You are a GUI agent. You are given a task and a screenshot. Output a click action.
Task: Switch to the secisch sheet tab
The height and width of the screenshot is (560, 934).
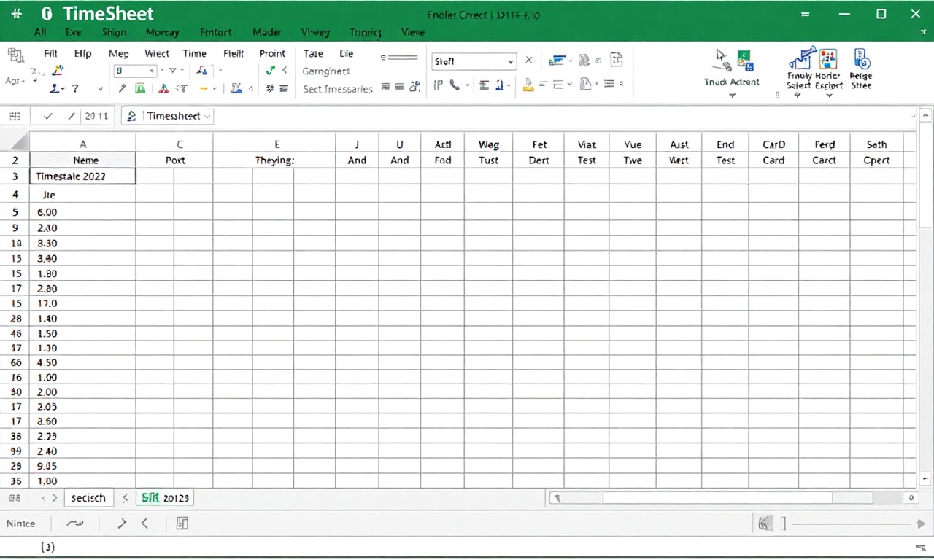click(x=88, y=498)
